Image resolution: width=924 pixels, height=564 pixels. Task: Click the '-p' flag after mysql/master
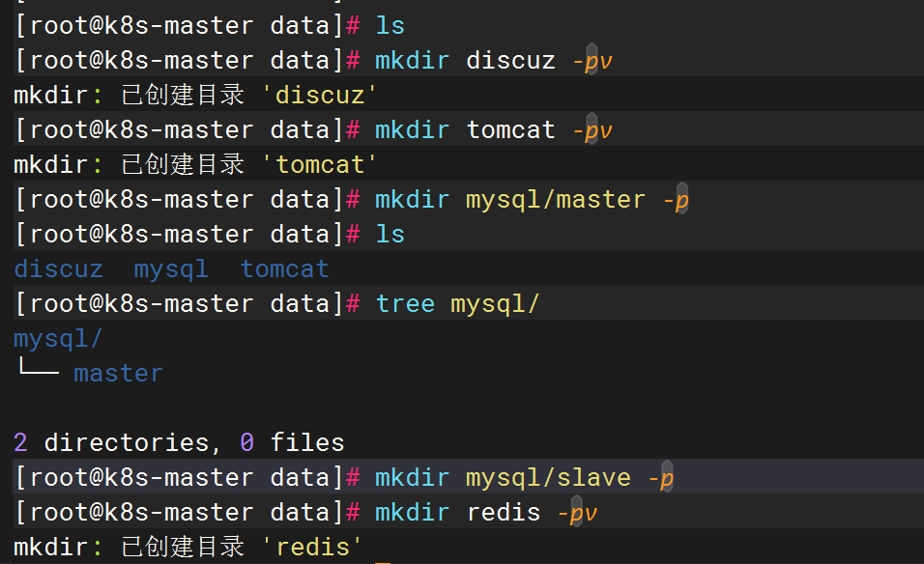[x=676, y=200]
